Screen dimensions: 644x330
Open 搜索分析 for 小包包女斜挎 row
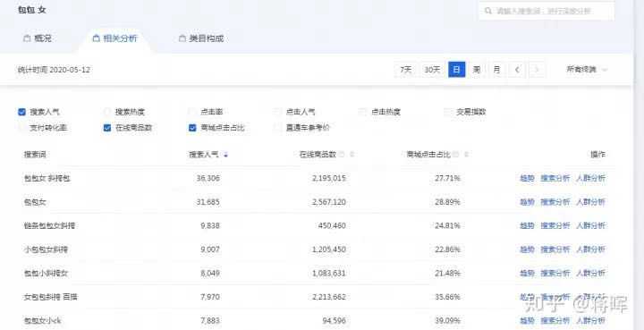[x=555, y=250]
